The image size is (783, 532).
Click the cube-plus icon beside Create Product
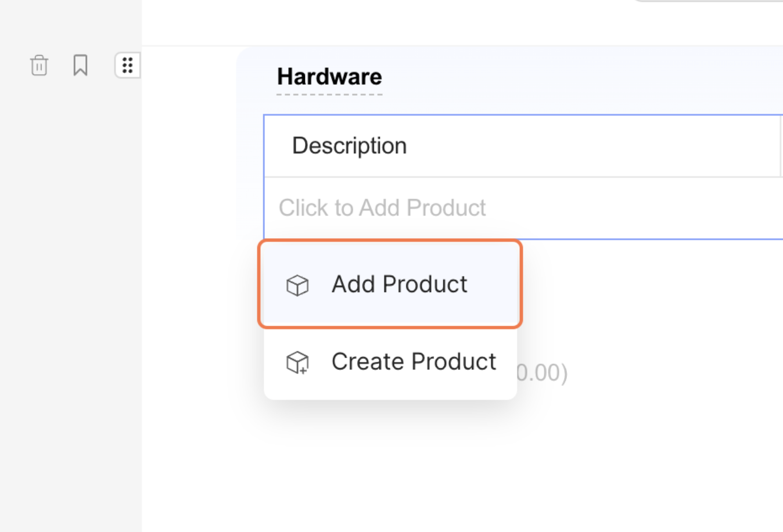point(297,362)
